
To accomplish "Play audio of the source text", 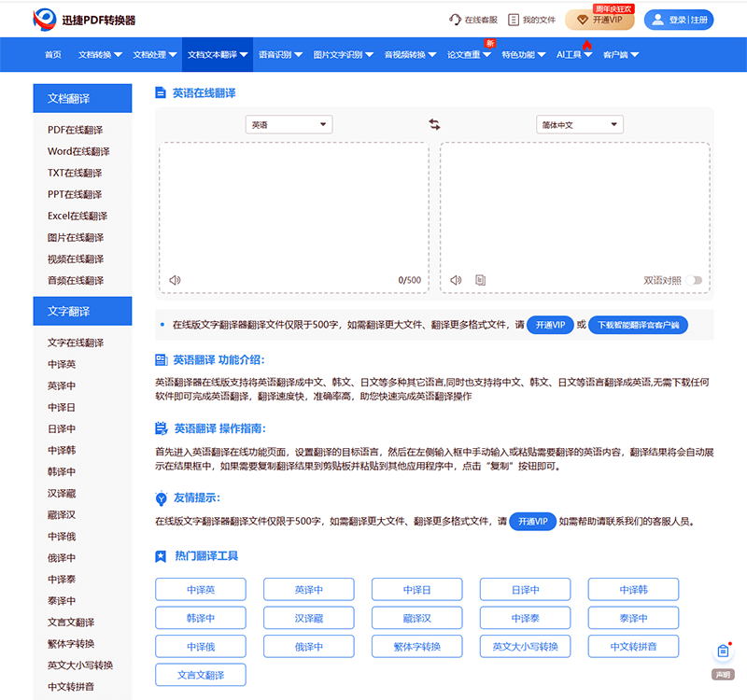I will (174, 280).
